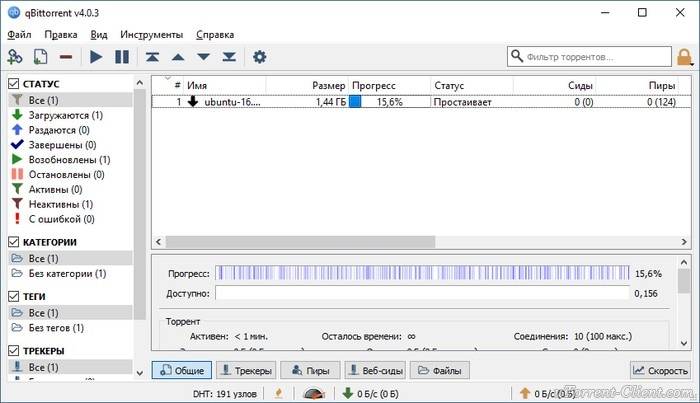
Task: Click the add torrent file icon
Action: click(x=41, y=57)
